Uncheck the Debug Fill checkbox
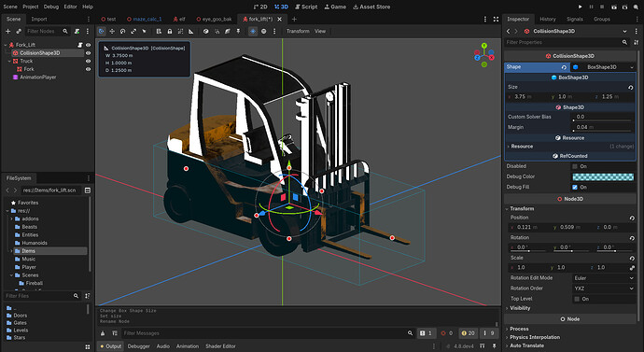 [x=575, y=187]
